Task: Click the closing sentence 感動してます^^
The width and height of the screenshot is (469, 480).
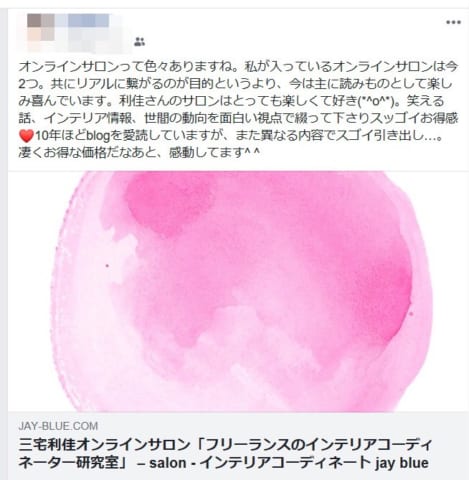Action: tap(214, 153)
